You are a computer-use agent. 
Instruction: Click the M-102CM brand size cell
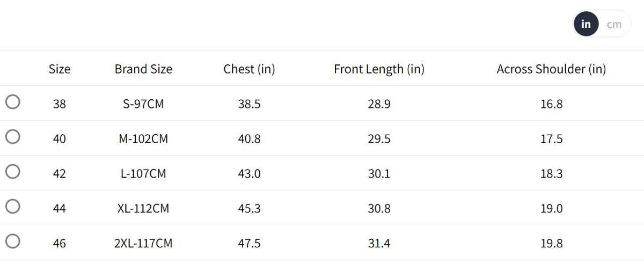143,139
